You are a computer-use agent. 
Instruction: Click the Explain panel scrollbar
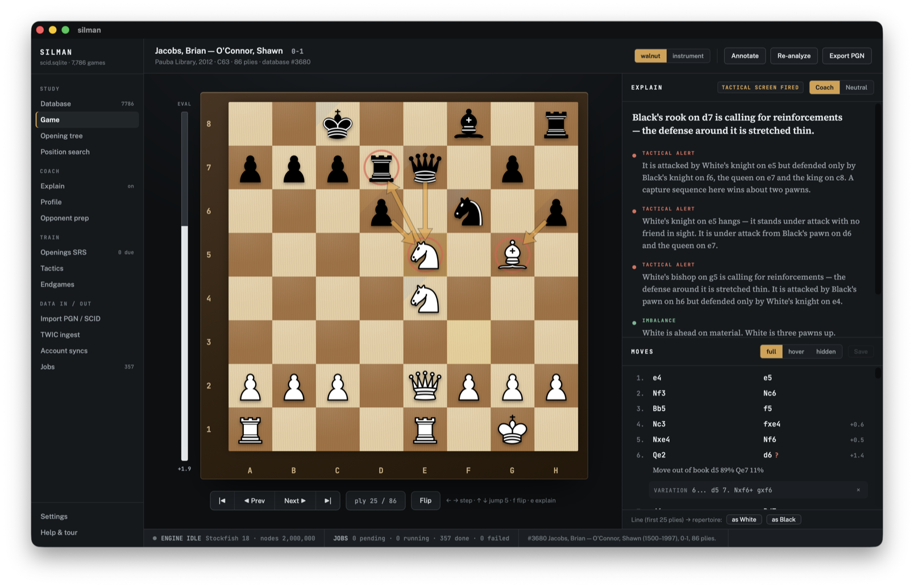[878, 199]
